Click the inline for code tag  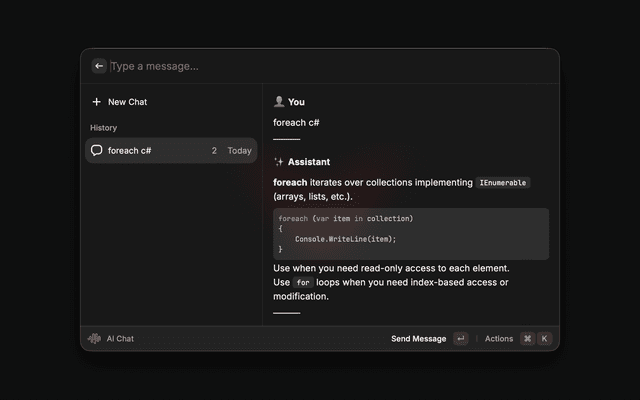303,283
